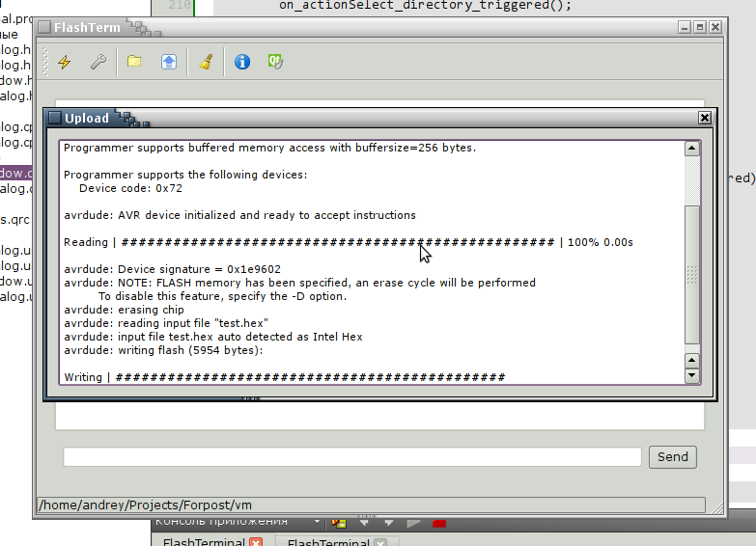The height and width of the screenshot is (546, 756).
Task: Stop the application with red square button
Action: (x=438, y=524)
